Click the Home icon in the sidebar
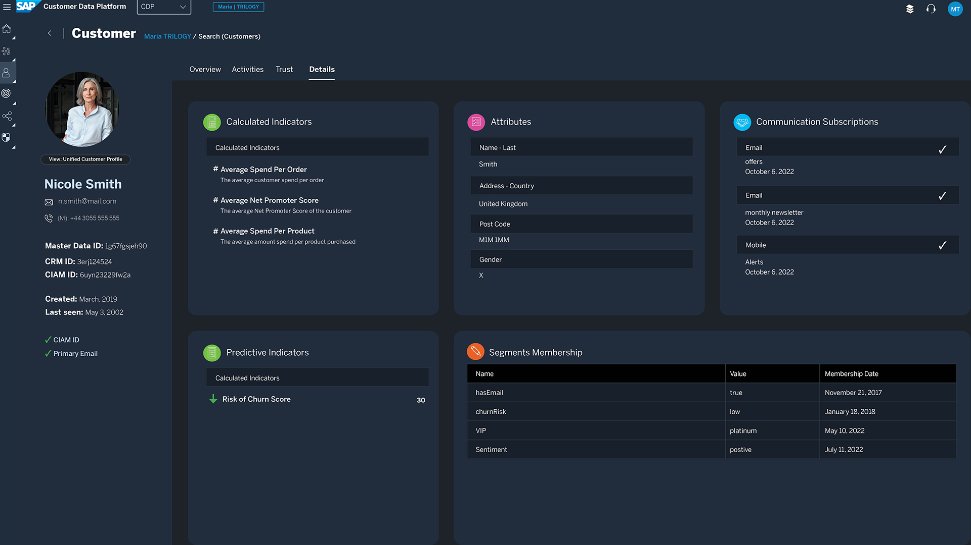 (x=7, y=28)
